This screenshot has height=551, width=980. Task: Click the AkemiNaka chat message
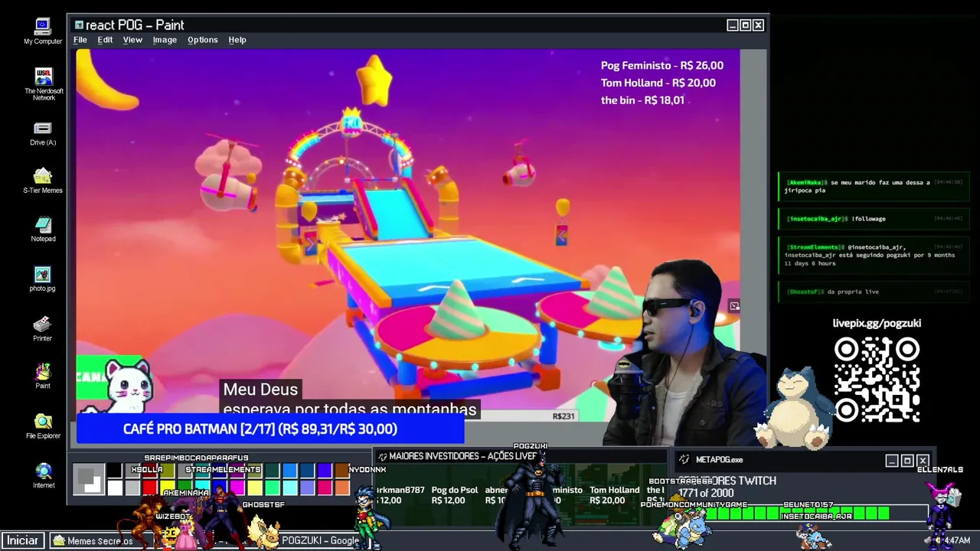(x=874, y=187)
